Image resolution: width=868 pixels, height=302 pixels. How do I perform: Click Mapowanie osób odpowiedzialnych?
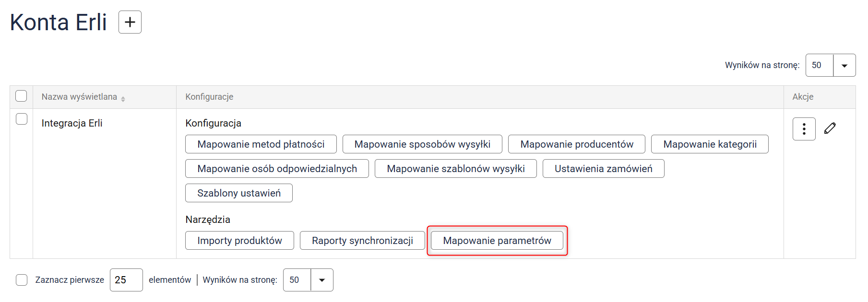[x=277, y=169]
